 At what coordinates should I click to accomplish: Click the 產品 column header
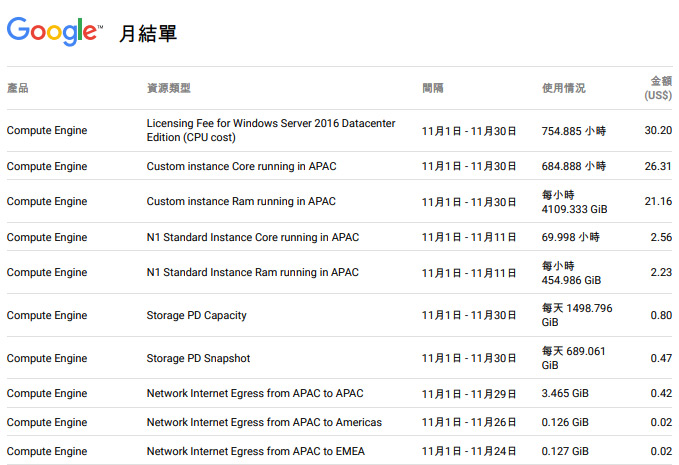point(18,88)
